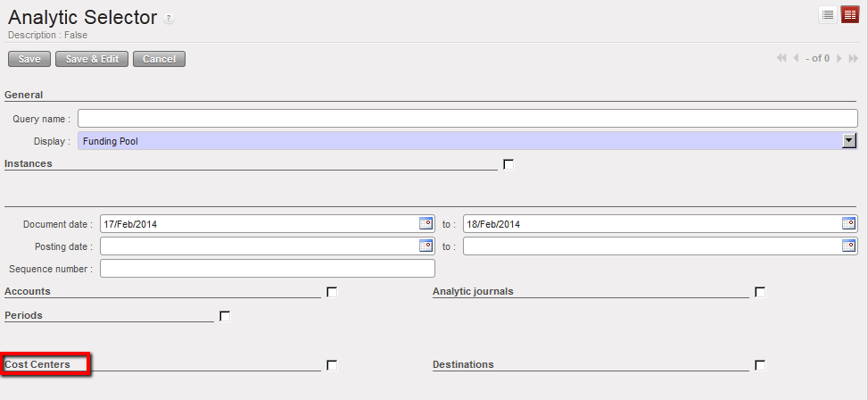Screen dimensions: 868x400
Task: Open Document date start calendar picker
Action: 426,224
